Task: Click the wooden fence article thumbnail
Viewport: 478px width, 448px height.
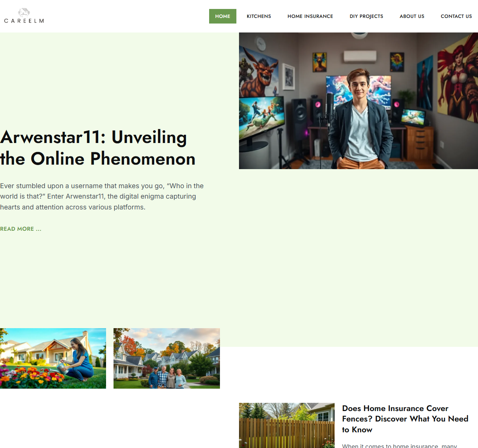Action: (286, 426)
